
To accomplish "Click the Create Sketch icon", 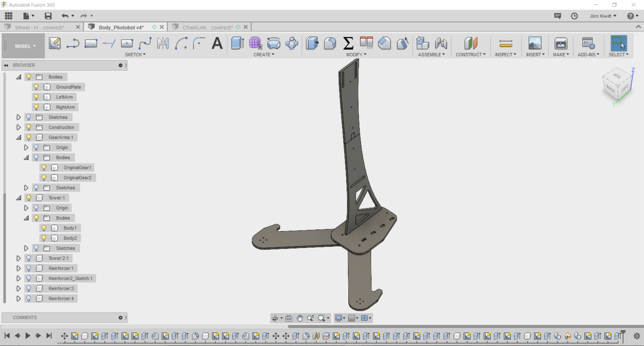I will point(55,43).
